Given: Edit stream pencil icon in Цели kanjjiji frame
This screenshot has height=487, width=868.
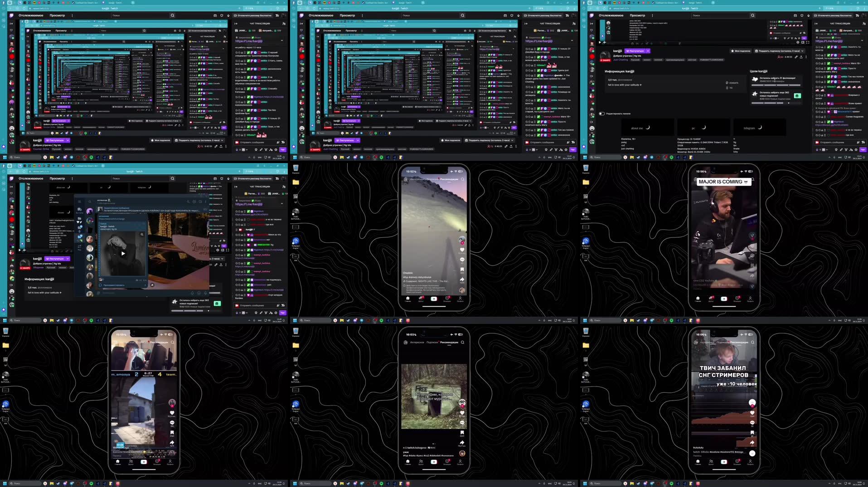Looking at the screenshot, I should pos(796,57).
